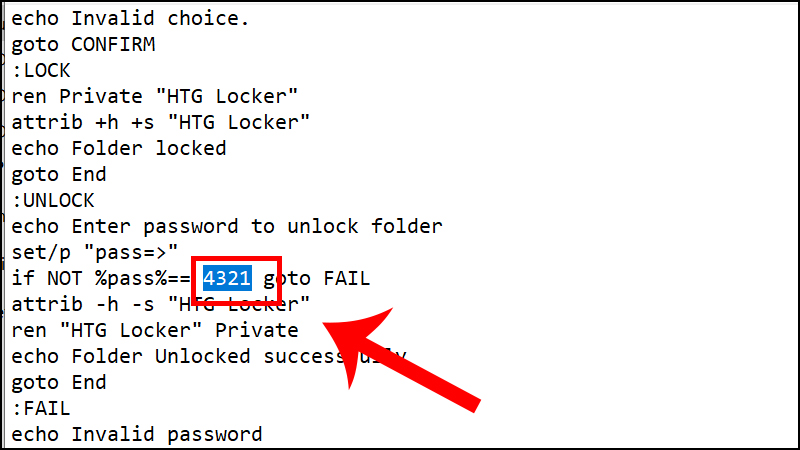This screenshot has height=450, width=800.
Task: Click the 'set/p "pass=>"' line
Action: pos(95,252)
